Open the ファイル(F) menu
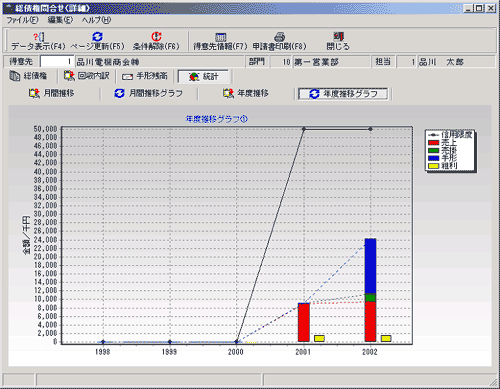 tap(23, 20)
